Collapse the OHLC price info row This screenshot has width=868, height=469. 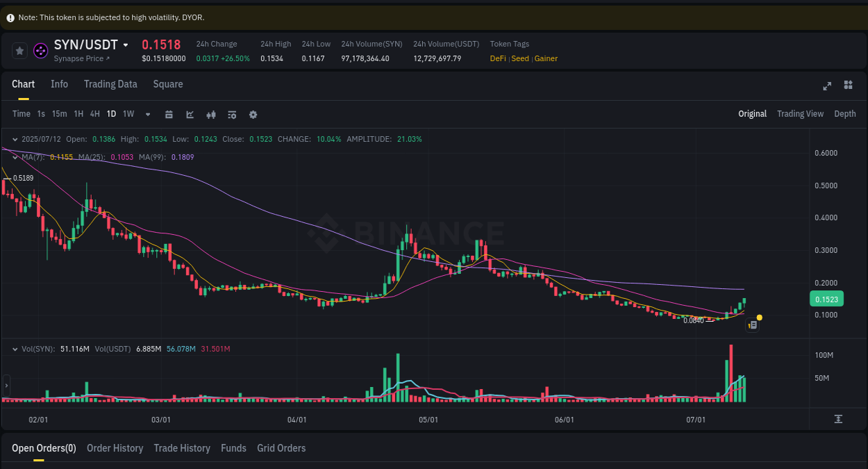(15, 139)
